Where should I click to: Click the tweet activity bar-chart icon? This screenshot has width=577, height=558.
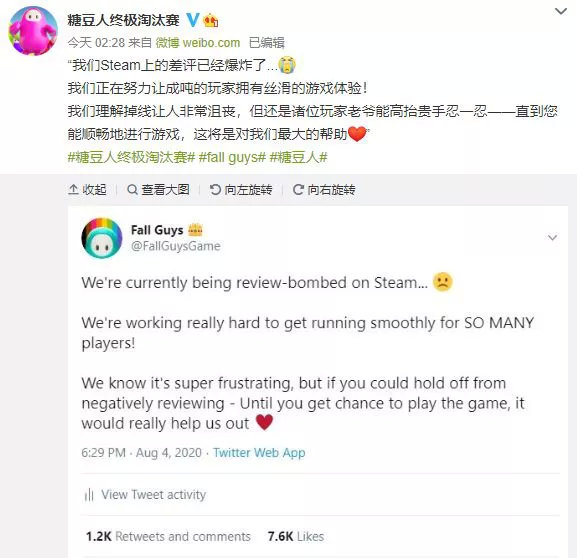(x=89, y=495)
